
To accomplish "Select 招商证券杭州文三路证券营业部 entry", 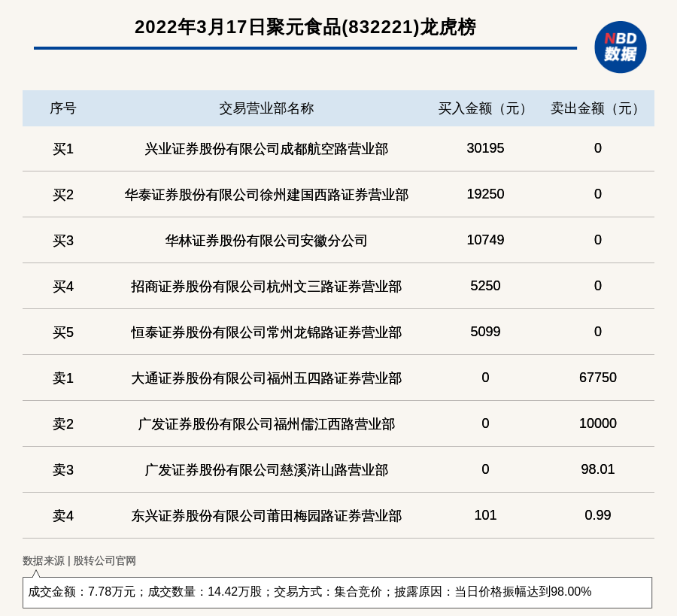I will pyautogui.click(x=266, y=287).
